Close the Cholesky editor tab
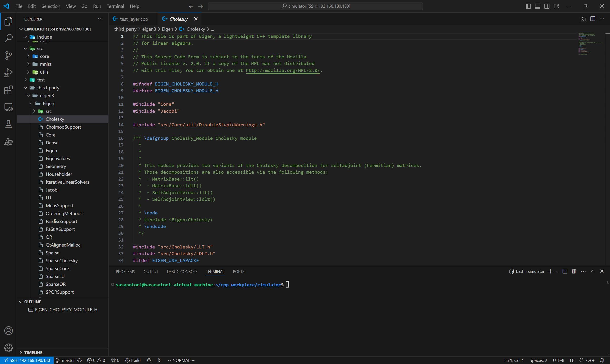Image resolution: width=610 pixels, height=364 pixels. [196, 19]
